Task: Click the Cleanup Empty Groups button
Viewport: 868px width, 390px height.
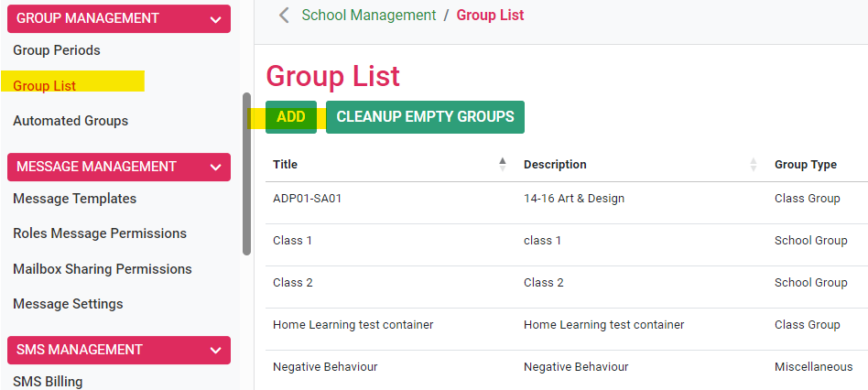Action: pyautogui.click(x=425, y=117)
